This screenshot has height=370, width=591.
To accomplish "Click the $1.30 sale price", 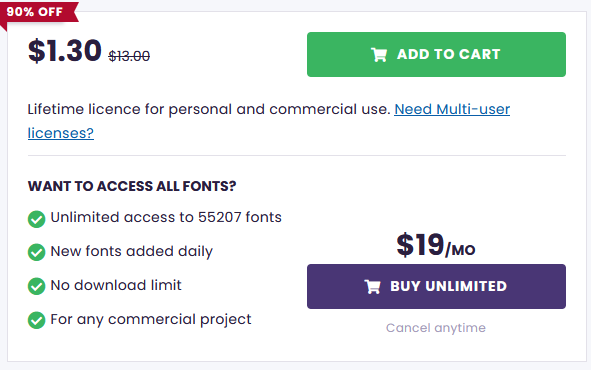I will click(65, 50).
